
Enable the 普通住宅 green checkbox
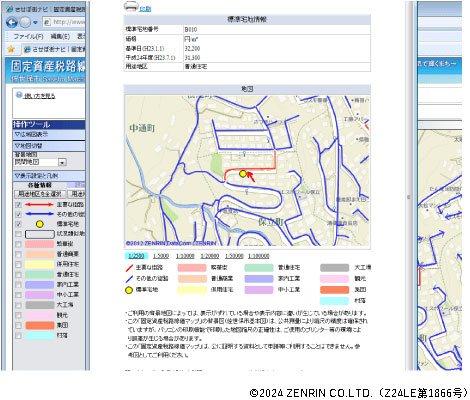tap(19, 275)
